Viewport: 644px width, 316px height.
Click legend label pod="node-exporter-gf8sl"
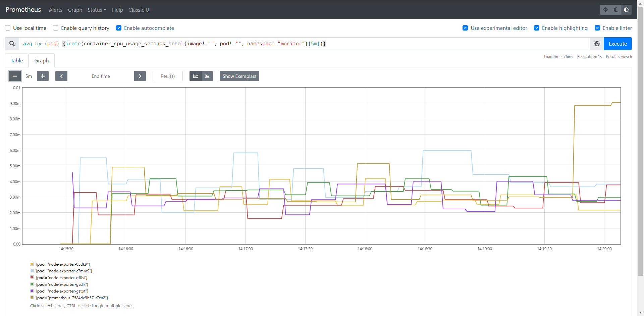(x=62, y=278)
